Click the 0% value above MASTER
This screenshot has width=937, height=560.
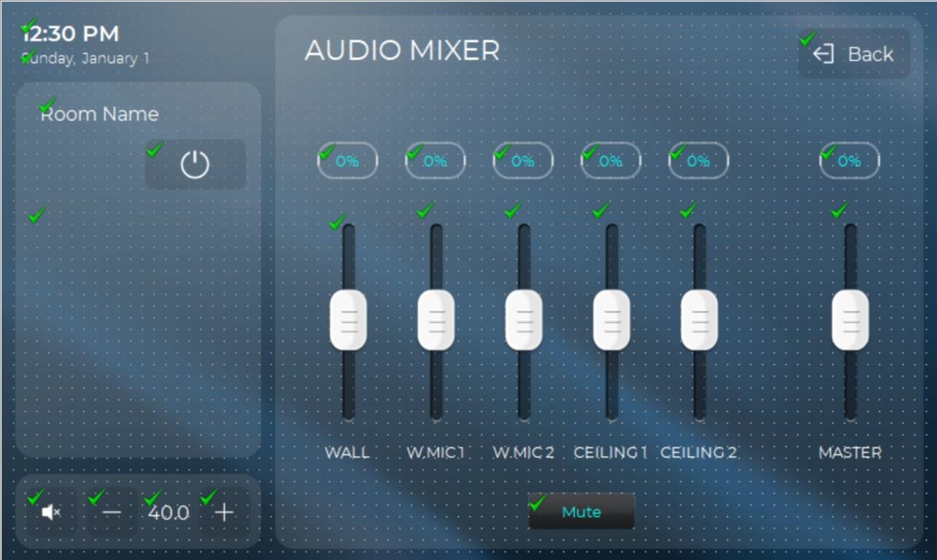tap(850, 161)
